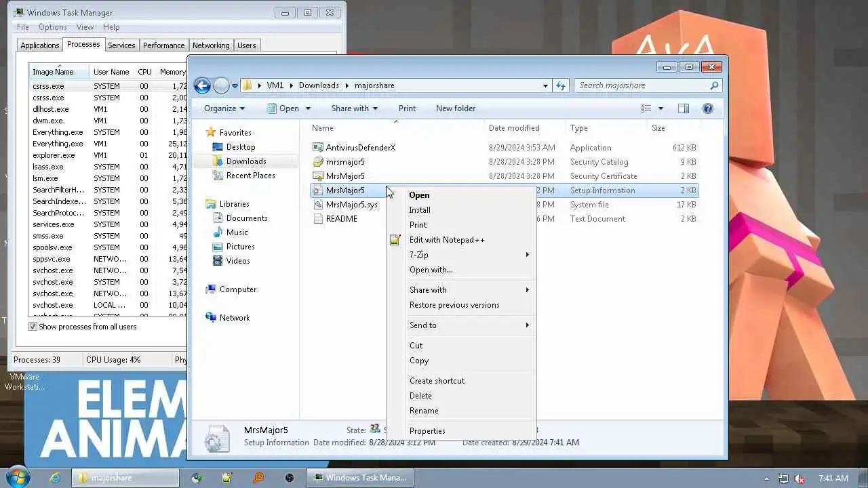The width and height of the screenshot is (868, 488).
Task: Open the Organize dropdown
Action: click(x=224, y=108)
